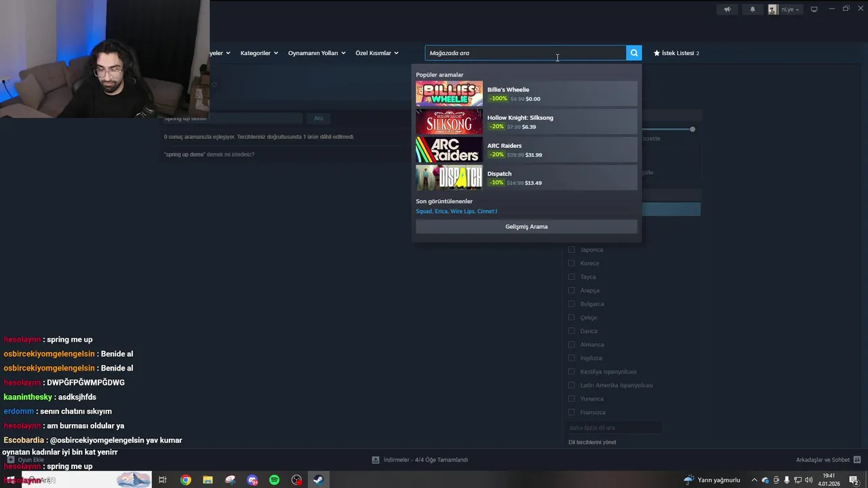Check the Fransızca language checkbox

click(571, 412)
